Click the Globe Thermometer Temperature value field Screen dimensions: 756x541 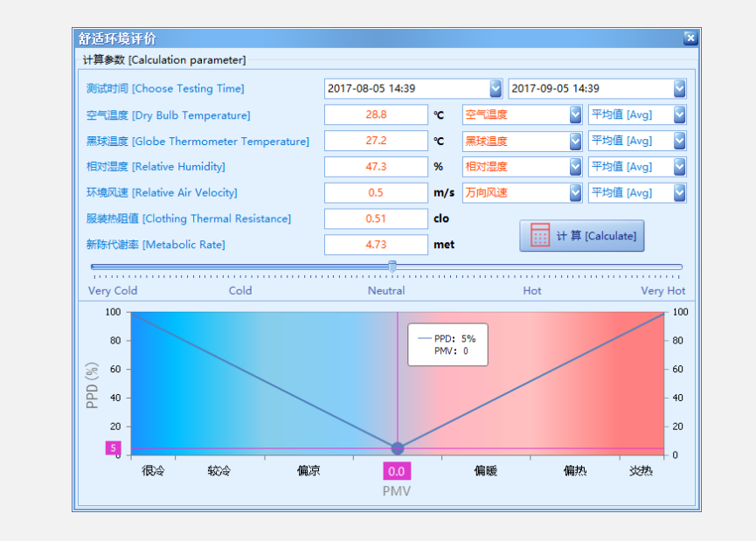[x=376, y=141]
